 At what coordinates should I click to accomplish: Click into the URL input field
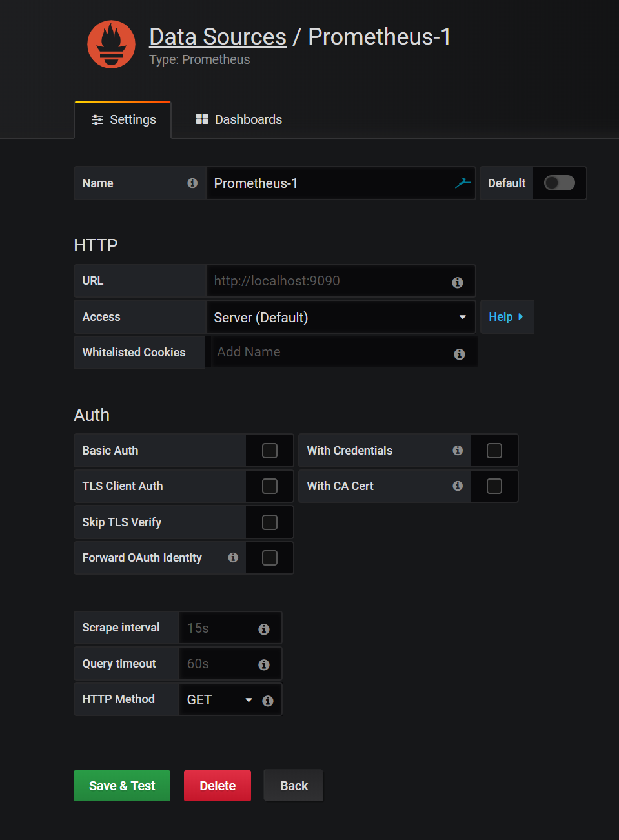(329, 281)
